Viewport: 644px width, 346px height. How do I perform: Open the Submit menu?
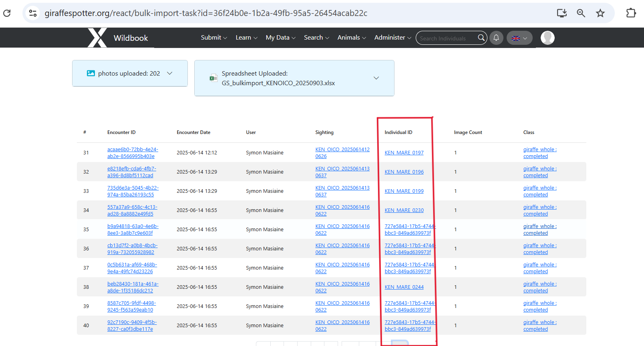click(x=213, y=38)
